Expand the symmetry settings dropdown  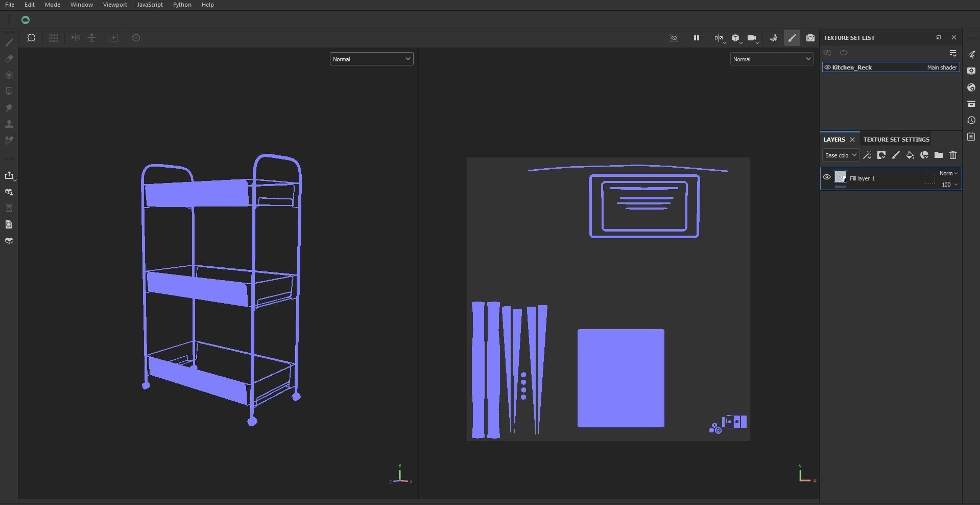(x=720, y=38)
